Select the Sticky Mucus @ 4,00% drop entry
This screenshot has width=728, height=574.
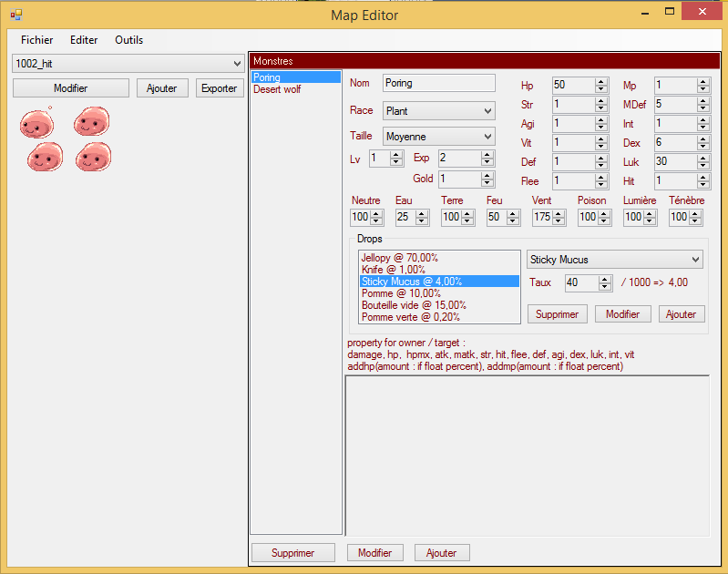[439, 282]
